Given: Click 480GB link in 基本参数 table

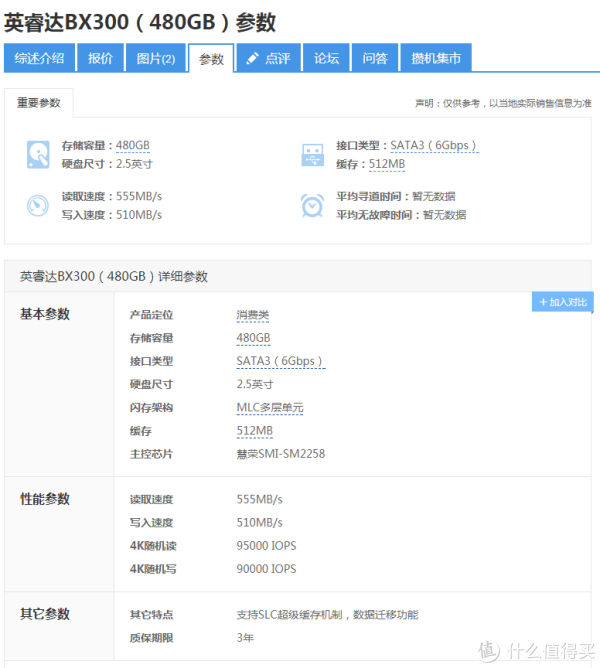Looking at the screenshot, I should 253,338.
